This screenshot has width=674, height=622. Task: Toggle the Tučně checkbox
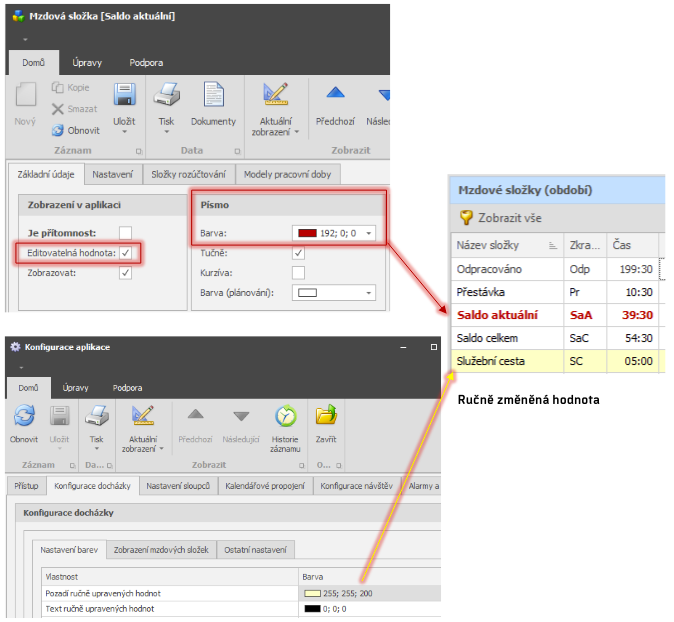click(298, 253)
